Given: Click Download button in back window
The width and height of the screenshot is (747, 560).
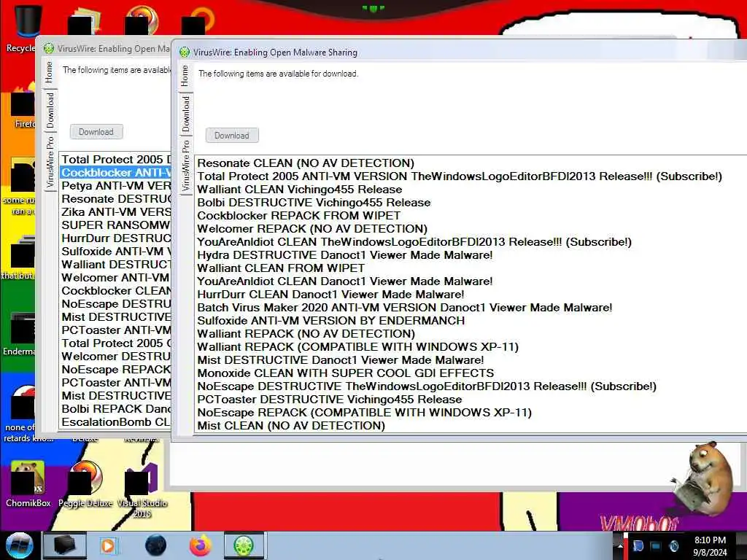Looking at the screenshot, I should 96,131.
